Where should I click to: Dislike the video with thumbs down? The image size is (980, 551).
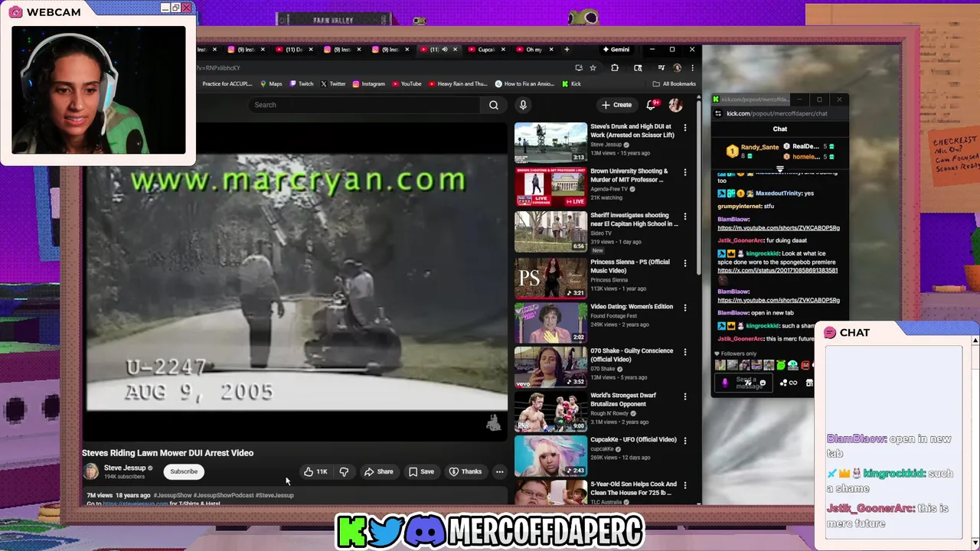(x=344, y=471)
